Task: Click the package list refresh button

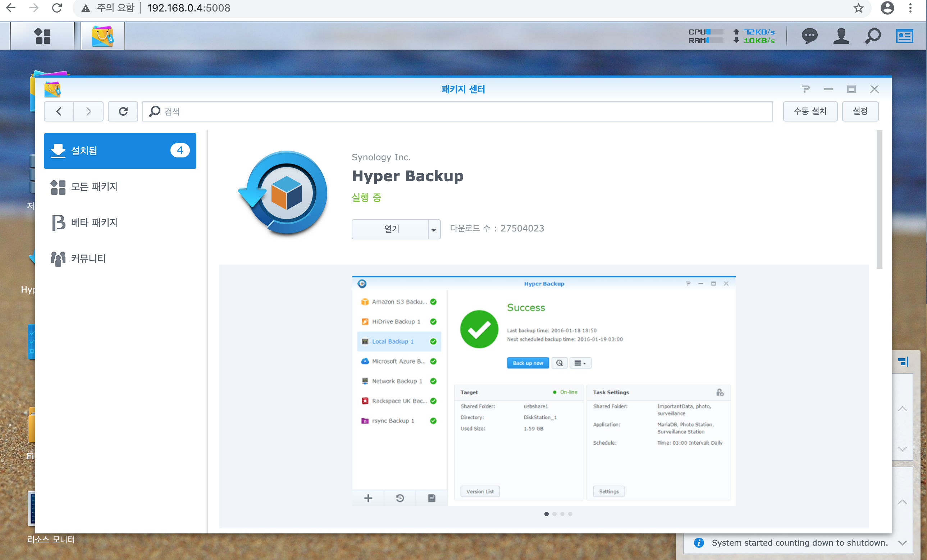Action: 123,111
